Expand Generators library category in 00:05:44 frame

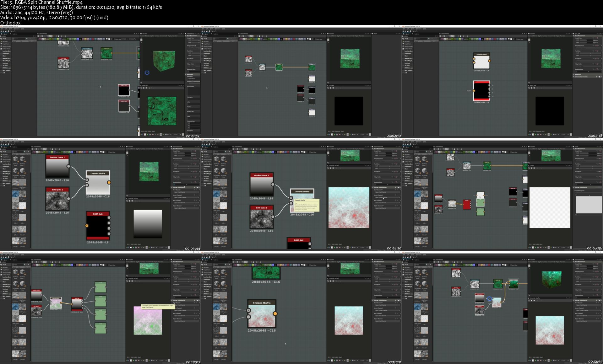6,166
